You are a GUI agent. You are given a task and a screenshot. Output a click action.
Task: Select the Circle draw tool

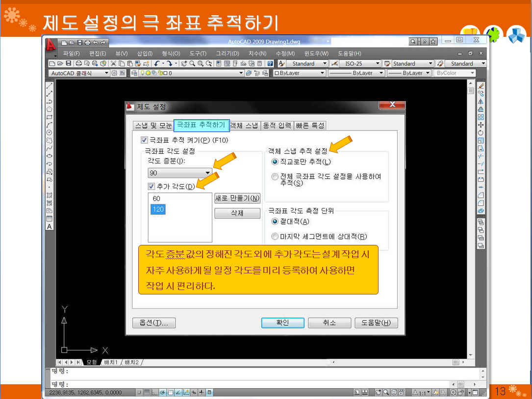click(50, 133)
